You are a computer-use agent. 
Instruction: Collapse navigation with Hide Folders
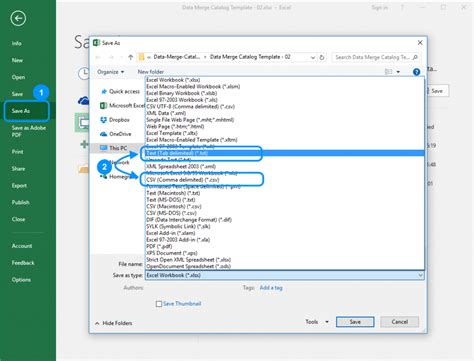(114, 323)
